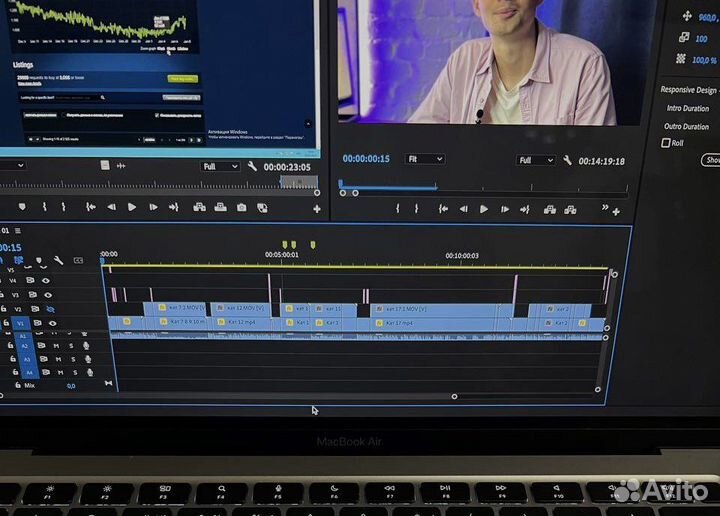Click the Program monitor button editor plus

[x=616, y=211]
